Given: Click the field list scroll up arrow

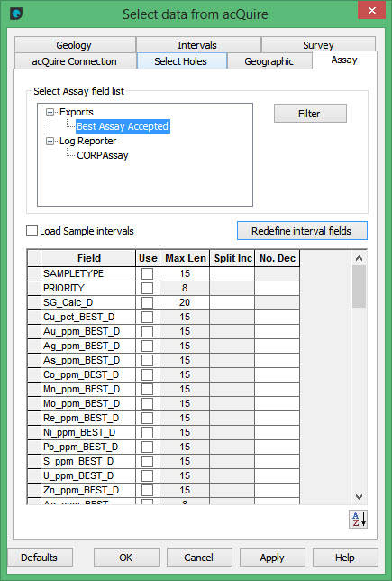Looking at the screenshot, I should point(359,258).
